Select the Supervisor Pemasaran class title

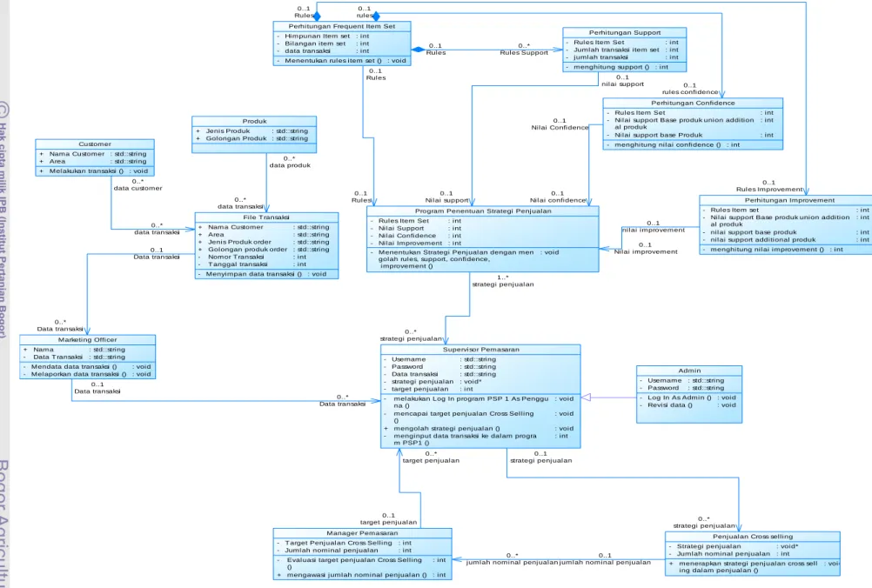click(480, 350)
